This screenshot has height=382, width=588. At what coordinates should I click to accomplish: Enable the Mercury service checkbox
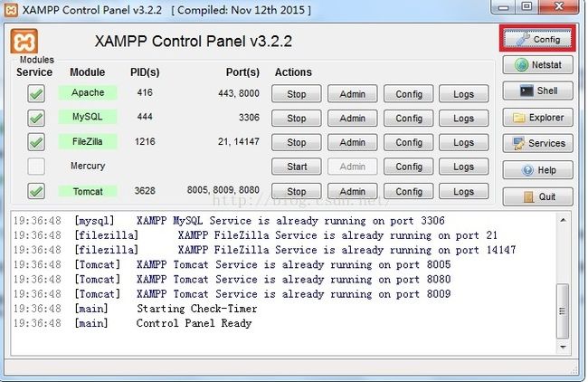click(36, 167)
